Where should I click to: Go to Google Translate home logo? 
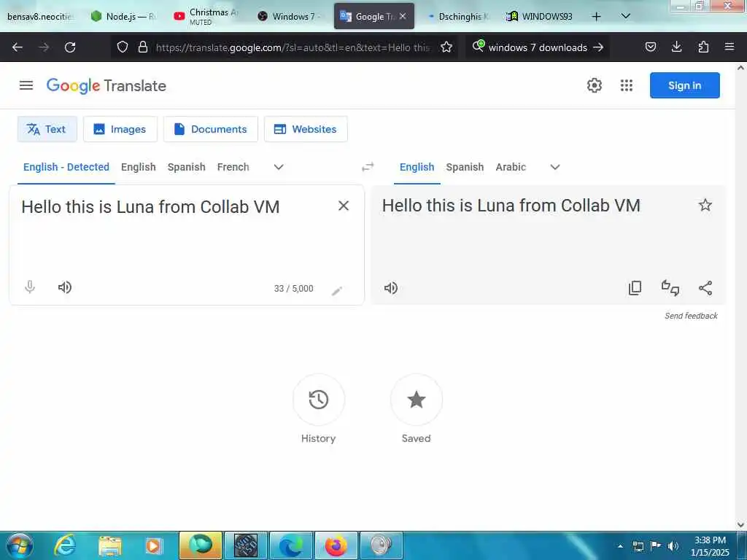107,86
